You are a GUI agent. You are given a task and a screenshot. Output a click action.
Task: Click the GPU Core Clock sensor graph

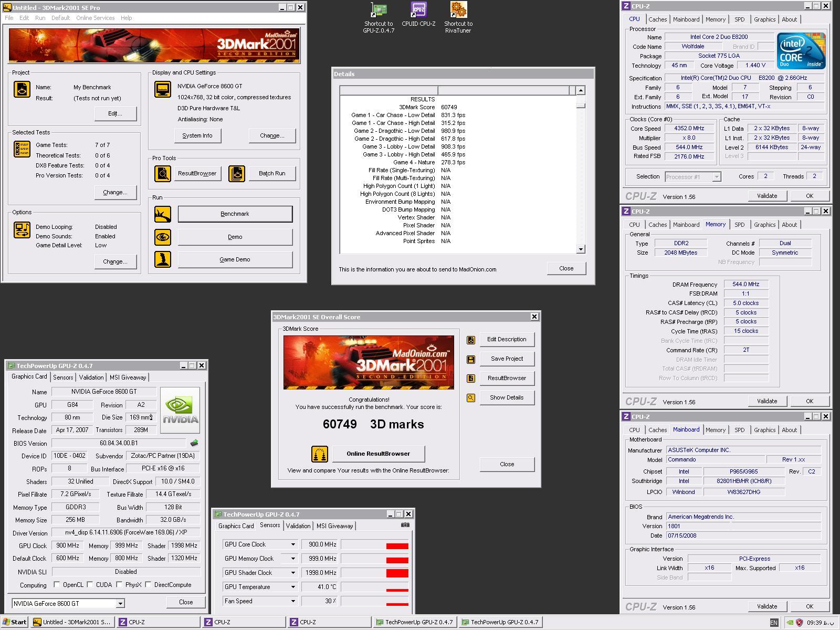pyautogui.click(x=374, y=544)
